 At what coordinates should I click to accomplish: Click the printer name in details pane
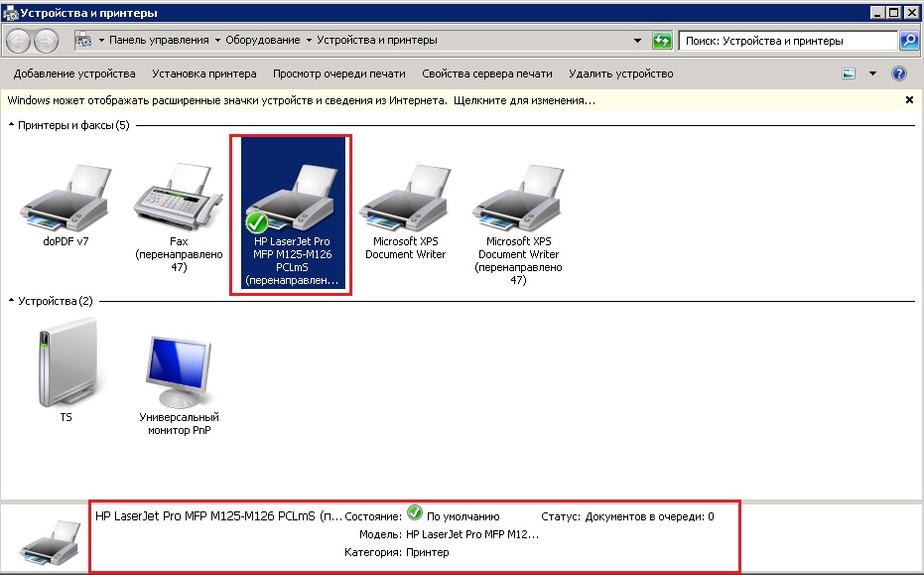[218, 516]
